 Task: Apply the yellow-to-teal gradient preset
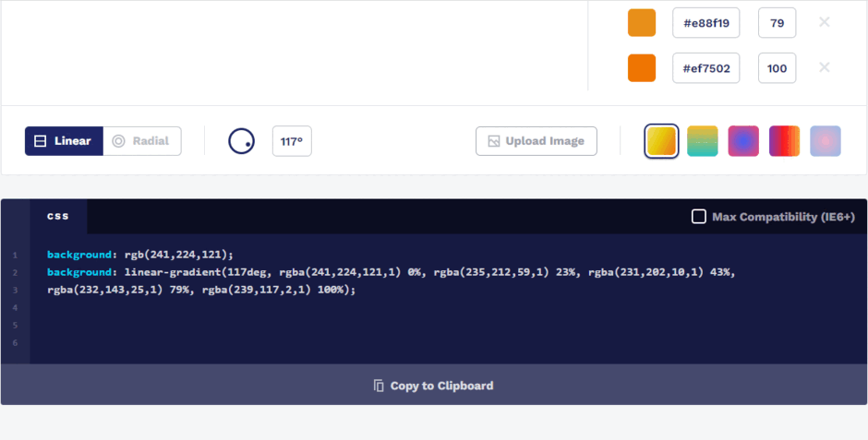tap(703, 141)
